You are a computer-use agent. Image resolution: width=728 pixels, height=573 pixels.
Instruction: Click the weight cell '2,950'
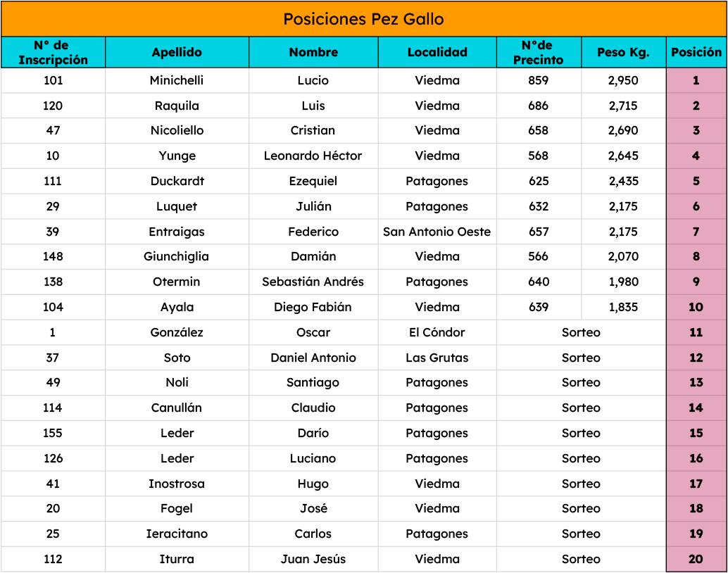[x=623, y=80]
